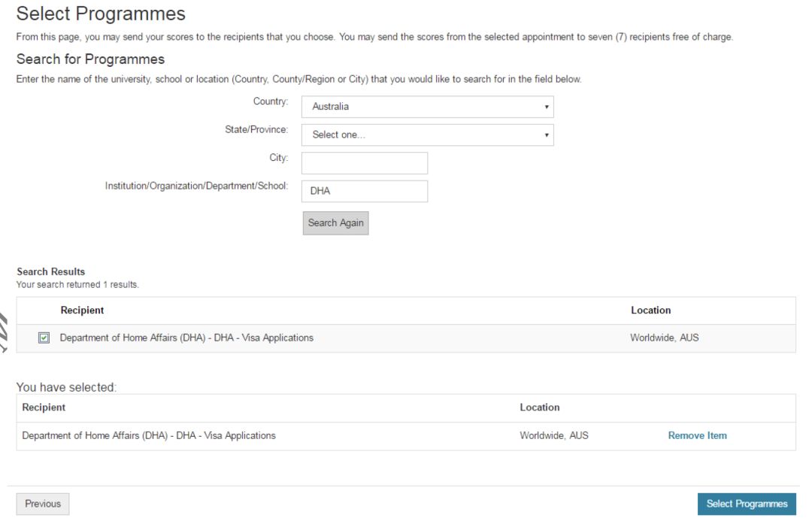
Task: Click the 'Select Programmes' page heading
Action: click(101, 14)
